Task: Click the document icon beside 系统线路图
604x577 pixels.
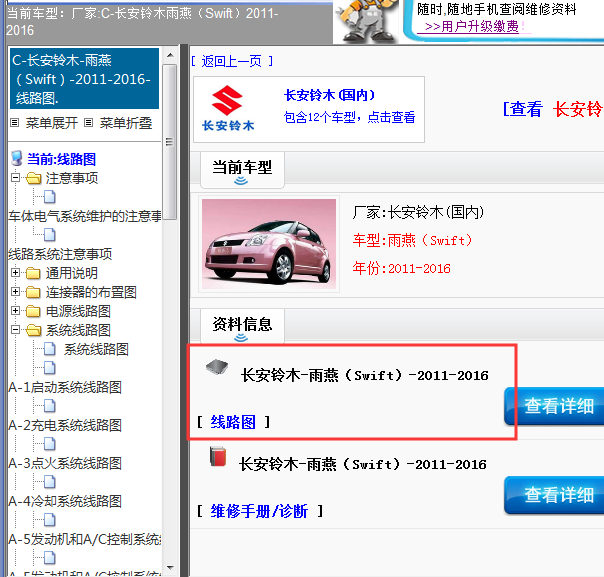Action: click(50, 349)
